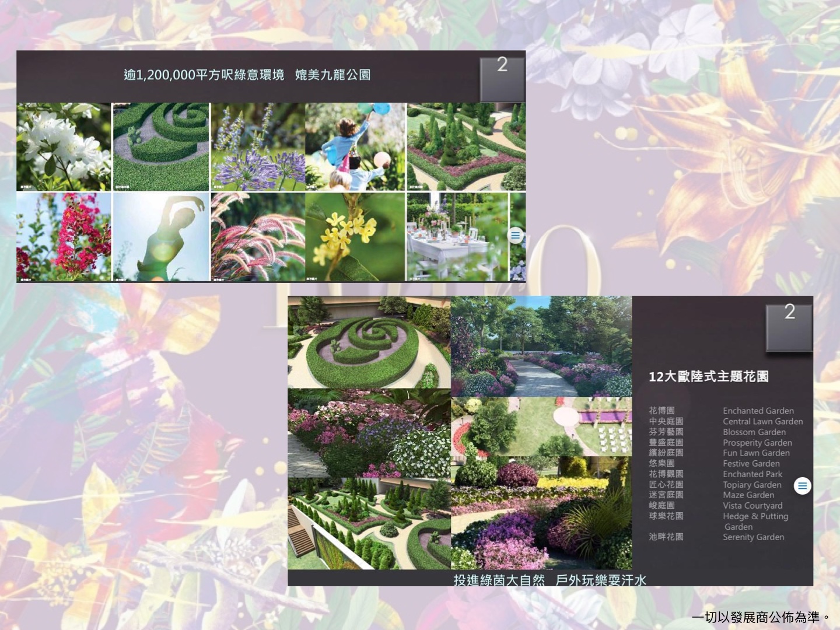Click the 12大歐陸式主題花園 heading
This screenshot has width=840, height=630.
[x=708, y=377]
